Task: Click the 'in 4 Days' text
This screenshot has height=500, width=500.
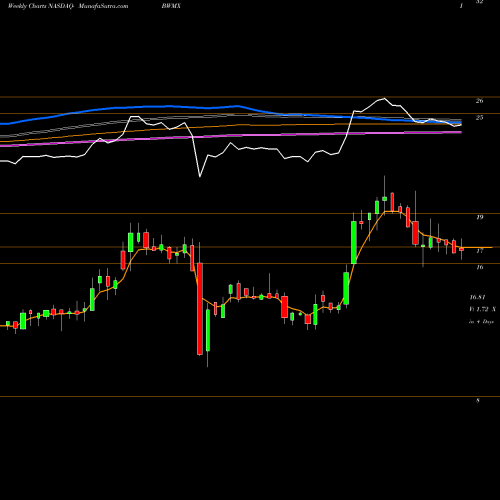Action: (481, 322)
